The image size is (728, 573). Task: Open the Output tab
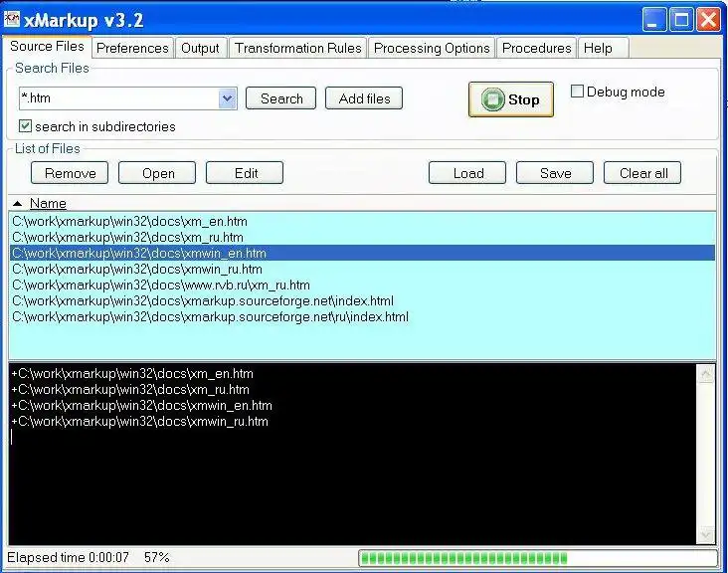(200, 49)
